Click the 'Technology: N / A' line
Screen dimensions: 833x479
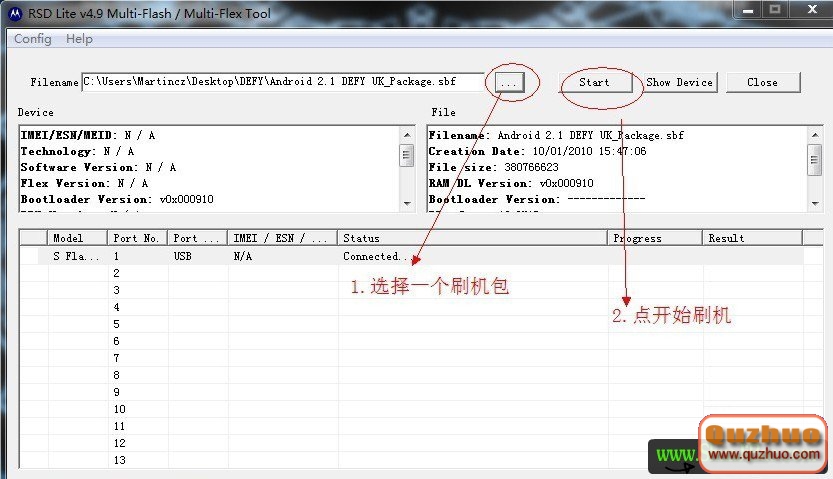[77, 151]
